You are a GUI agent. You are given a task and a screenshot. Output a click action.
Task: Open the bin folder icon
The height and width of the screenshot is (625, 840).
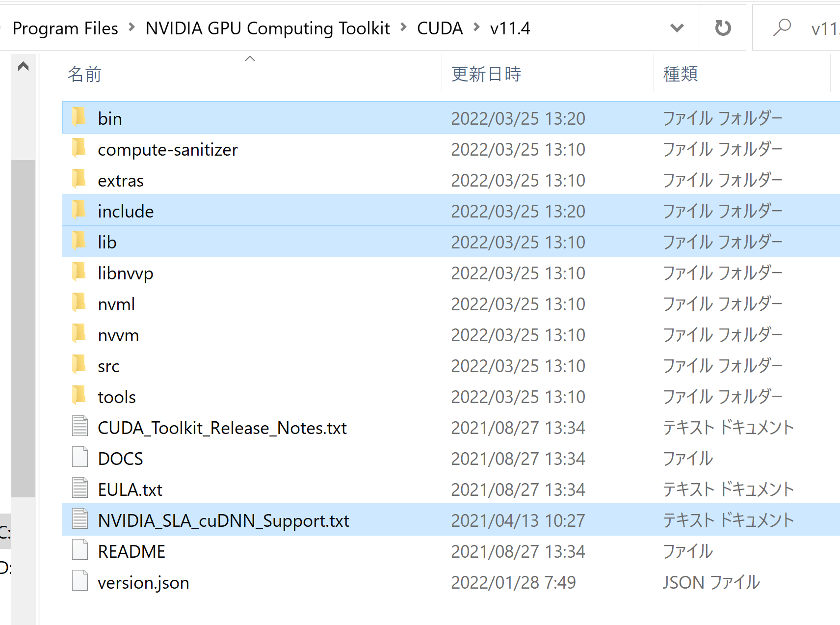click(x=79, y=117)
